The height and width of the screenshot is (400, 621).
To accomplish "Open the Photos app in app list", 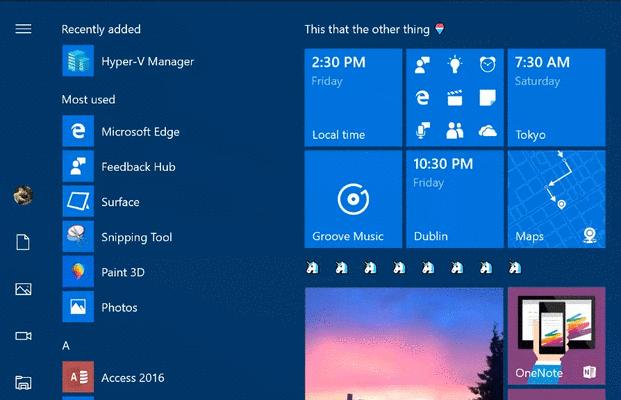I will 101,307.
